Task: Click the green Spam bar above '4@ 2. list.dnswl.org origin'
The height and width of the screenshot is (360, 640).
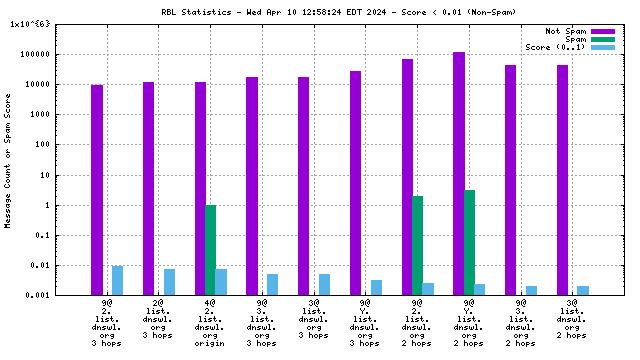Action: coord(210,250)
